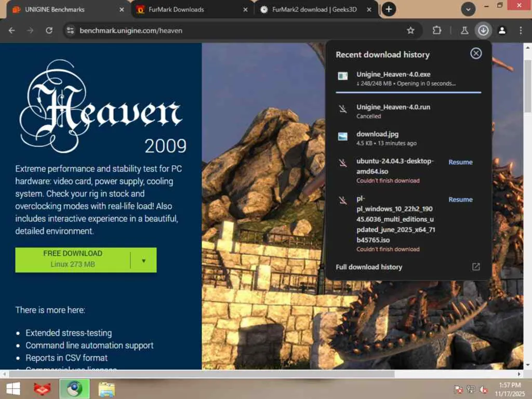Open the profile avatar menu
This screenshot has height=399, width=532.
click(502, 31)
